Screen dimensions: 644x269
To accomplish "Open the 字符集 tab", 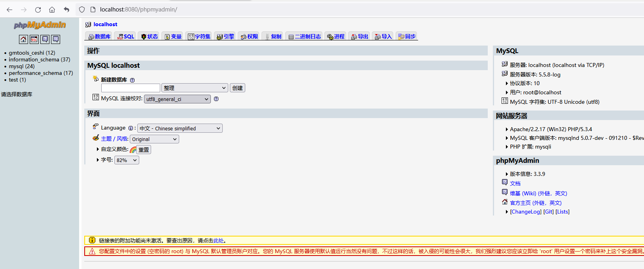I will pyautogui.click(x=199, y=36).
